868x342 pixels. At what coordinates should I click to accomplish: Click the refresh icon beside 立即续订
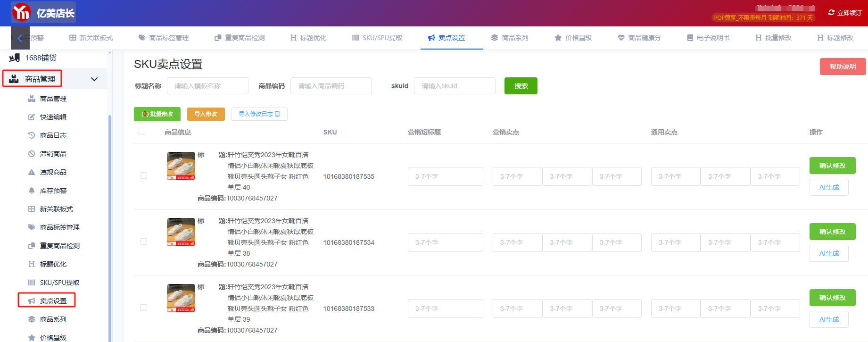(x=831, y=13)
